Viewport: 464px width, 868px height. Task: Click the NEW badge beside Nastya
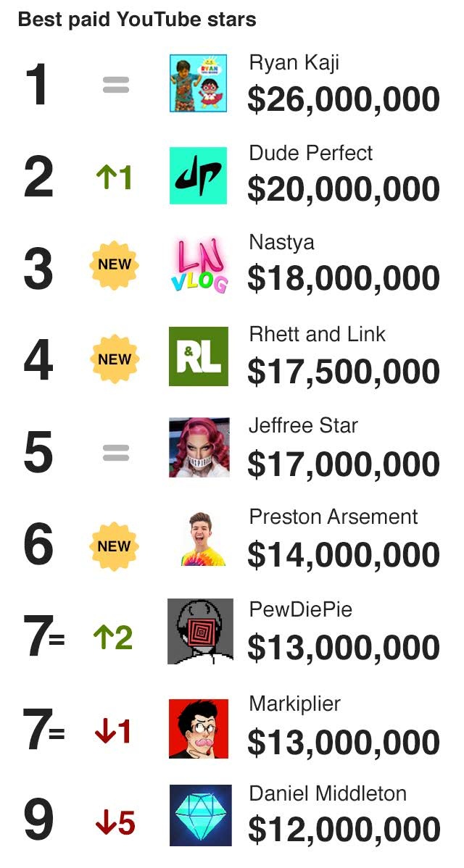pos(115,265)
